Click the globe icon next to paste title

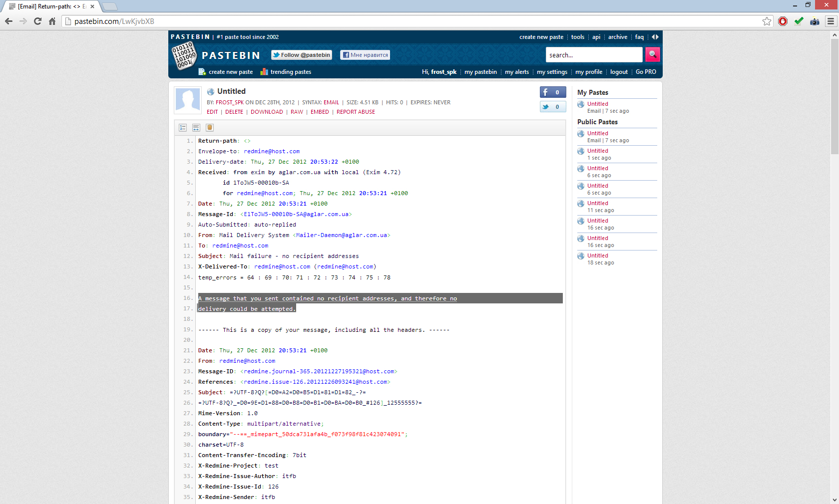tap(211, 92)
